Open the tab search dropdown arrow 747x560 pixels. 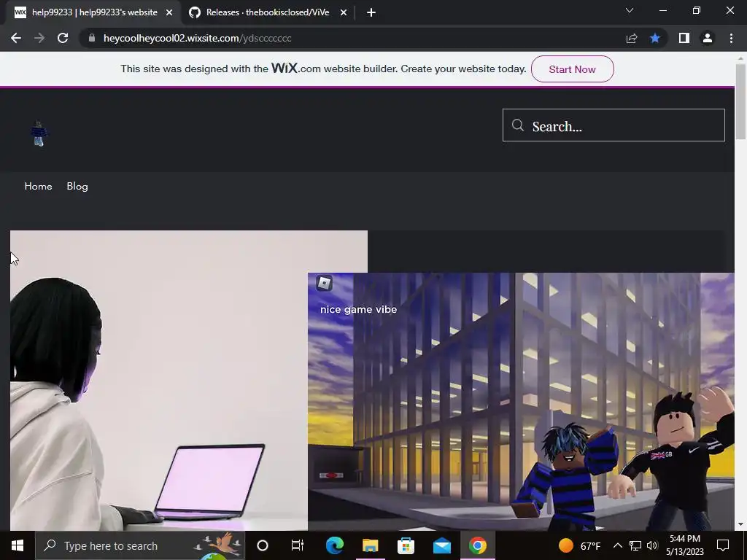pyautogui.click(x=630, y=10)
